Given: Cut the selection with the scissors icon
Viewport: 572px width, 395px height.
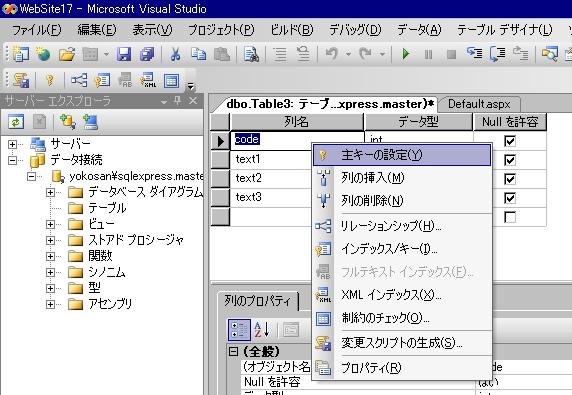Looking at the screenshot, I should [x=175, y=54].
